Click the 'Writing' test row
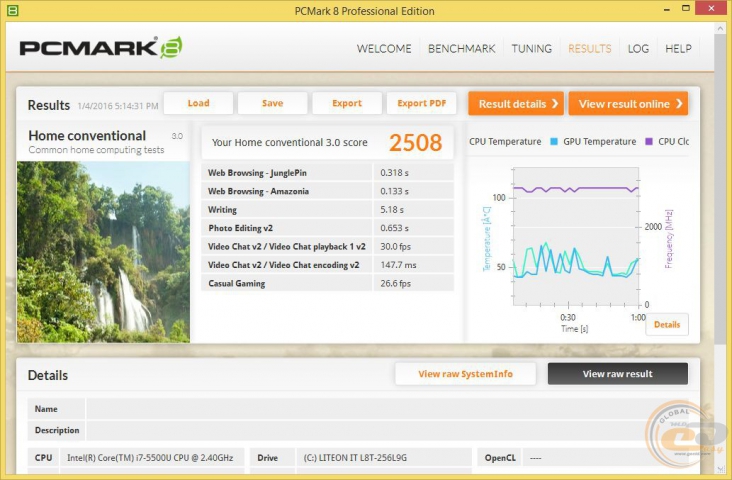Screen dimensions: 732x480 327,210
